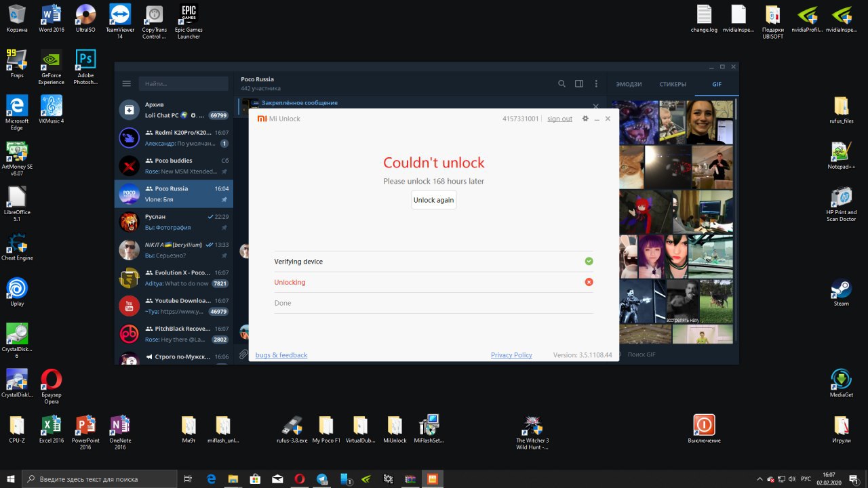Switch to the СТИКЕРЫ tab
The width and height of the screenshot is (868, 488).
click(x=673, y=84)
